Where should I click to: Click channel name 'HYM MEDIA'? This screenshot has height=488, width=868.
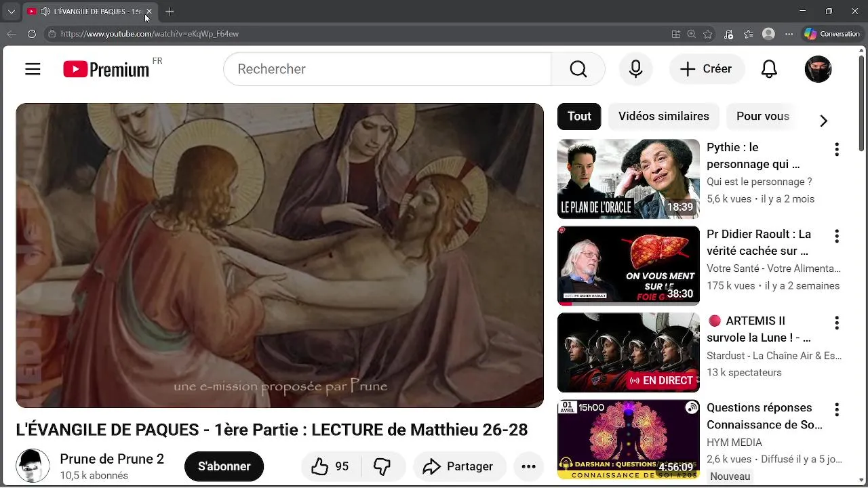pos(734,442)
